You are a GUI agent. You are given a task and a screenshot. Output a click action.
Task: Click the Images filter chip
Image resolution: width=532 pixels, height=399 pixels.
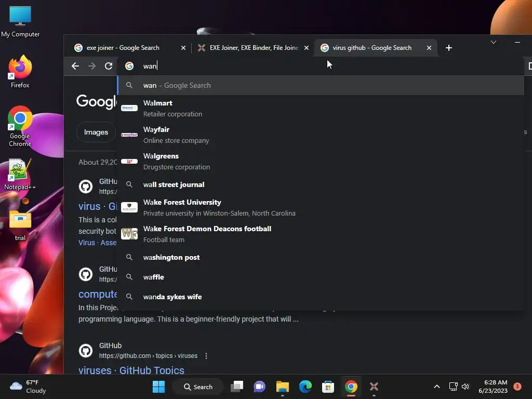(96, 132)
